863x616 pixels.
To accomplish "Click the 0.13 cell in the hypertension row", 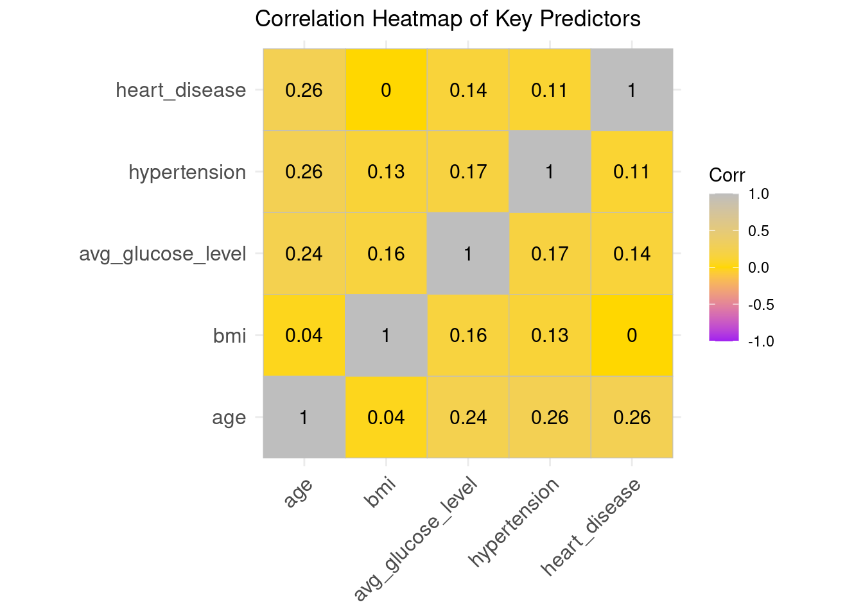I will pyautogui.click(x=386, y=172).
